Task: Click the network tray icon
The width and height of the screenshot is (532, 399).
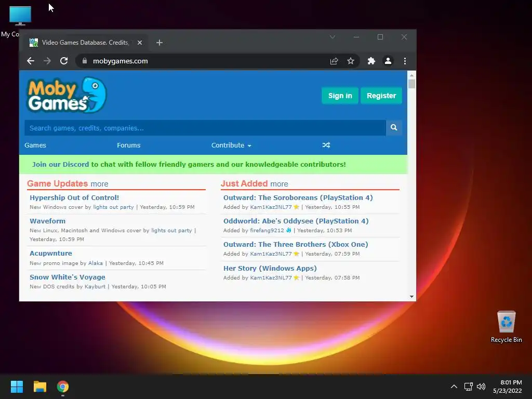Action: pyautogui.click(x=469, y=387)
